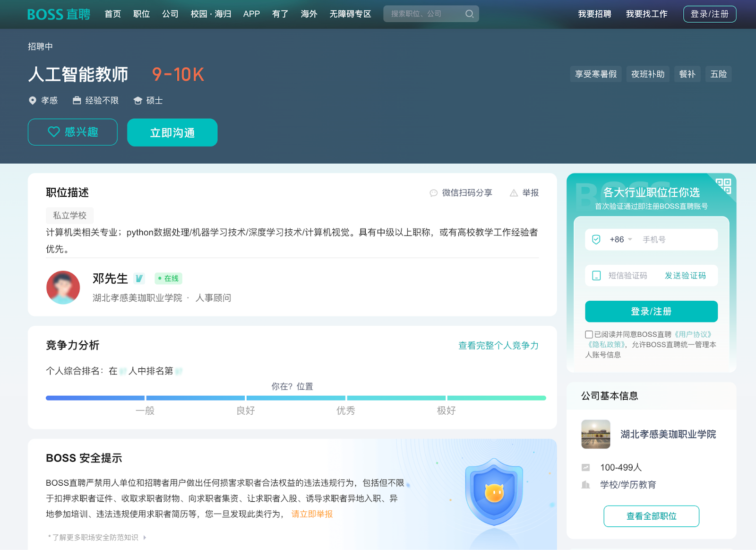Click the 享受寒暑假 benefit tag
The width and height of the screenshot is (756, 550).
[596, 74]
